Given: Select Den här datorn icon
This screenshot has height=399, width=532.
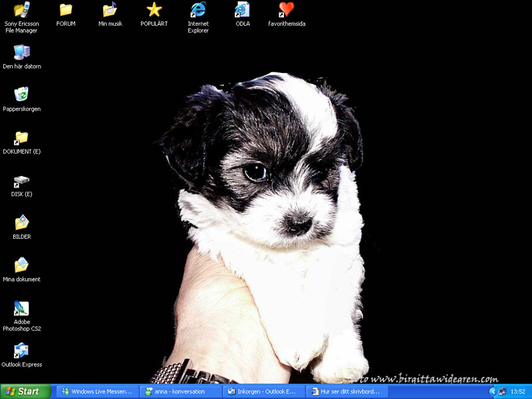Looking at the screenshot, I should [x=21, y=53].
